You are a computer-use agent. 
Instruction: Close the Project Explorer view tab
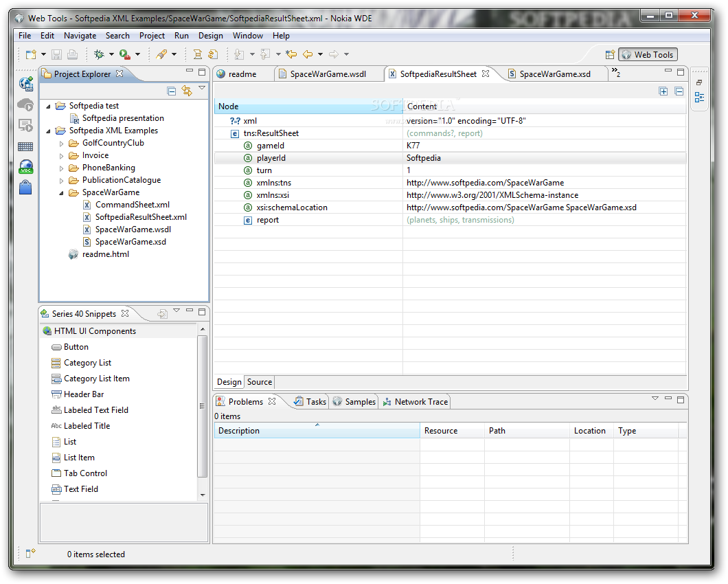[x=120, y=74]
